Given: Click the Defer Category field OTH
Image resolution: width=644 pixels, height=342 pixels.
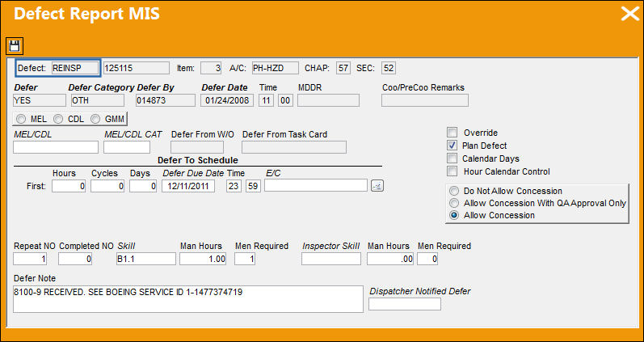Looking at the screenshot, I should pyautogui.click(x=98, y=100).
